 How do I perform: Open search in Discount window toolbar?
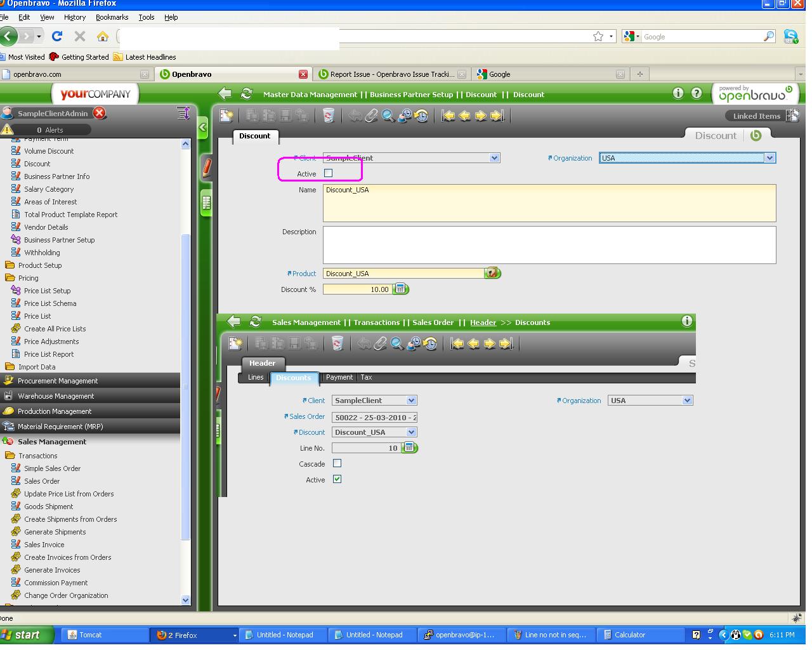[x=388, y=116]
